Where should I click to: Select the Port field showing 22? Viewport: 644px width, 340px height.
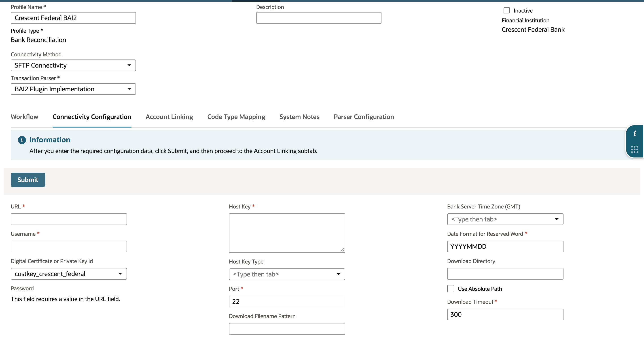coord(287,302)
